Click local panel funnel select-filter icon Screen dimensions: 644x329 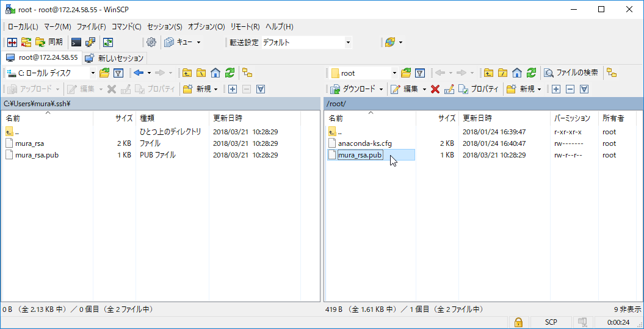[x=261, y=89]
